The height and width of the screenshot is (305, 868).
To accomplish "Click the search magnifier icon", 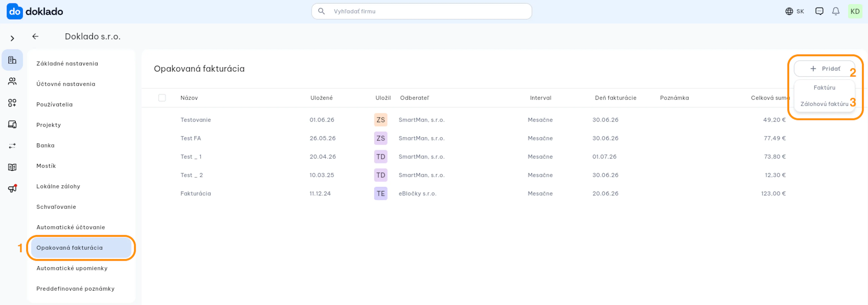I will [321, 11].
